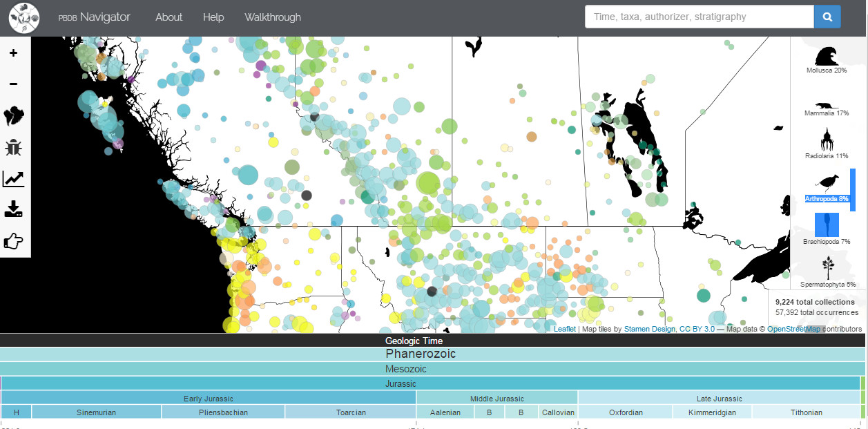Image resolution: width=868 pixels, height=429 pixels.
Task: Open the diversity curve chart tool
Action: coord(14,178)
